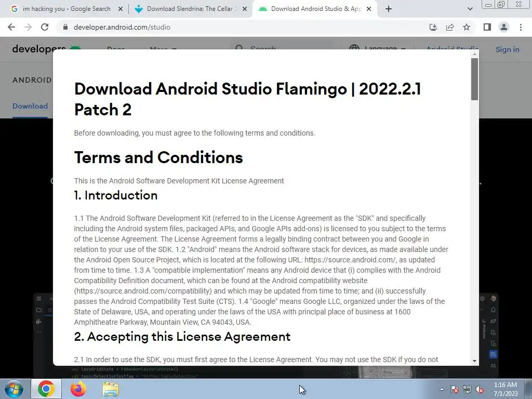Bookmark this tab with star icon
The width and height of the screenshot is (532, 399).
467,27
